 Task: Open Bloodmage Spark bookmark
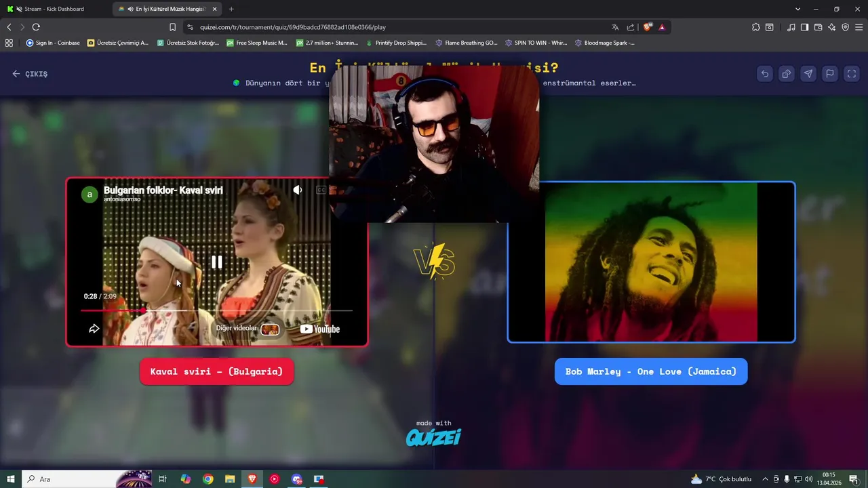[x=605, y=43]
